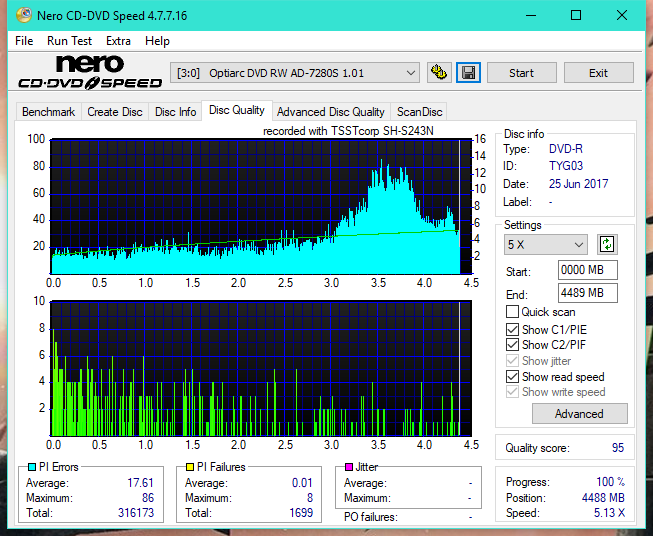The height and width of the screenshot is (536, 653).
Task: Minimize the Nero CD-DVD Speed window
Action: 531,15
